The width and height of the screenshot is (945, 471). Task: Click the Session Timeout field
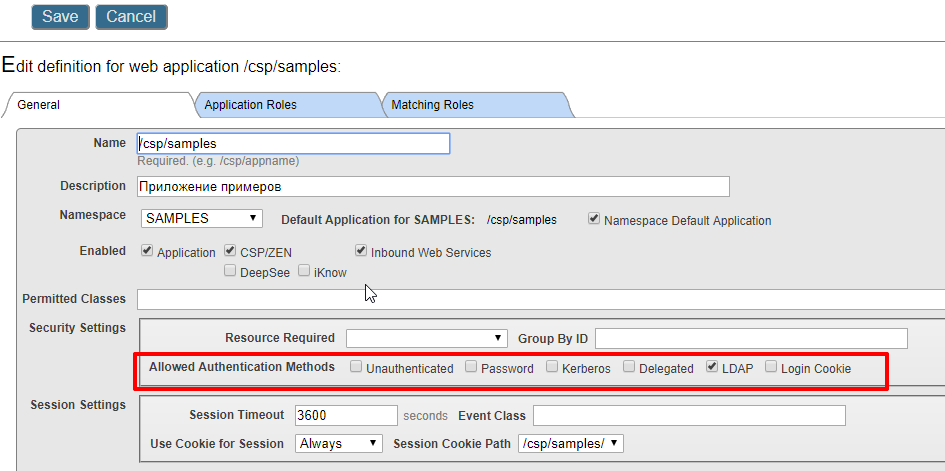click(347, 415)
